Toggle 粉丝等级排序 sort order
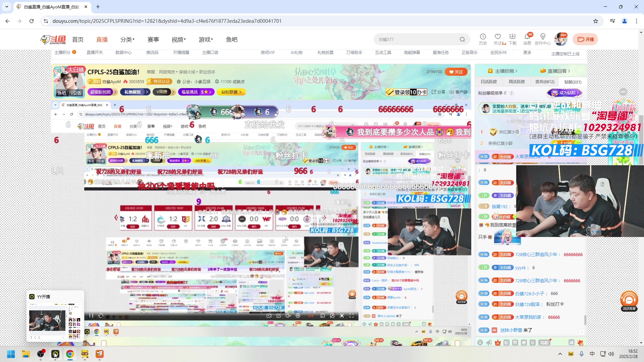This screenshot has height=362, width=644. [x=492, y=93]
